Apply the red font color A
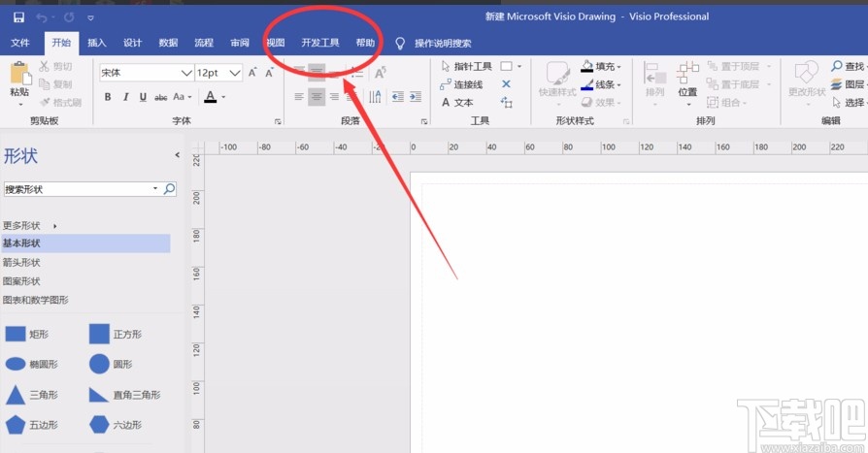This screenshot has height=453, width=868. [211, 97]
